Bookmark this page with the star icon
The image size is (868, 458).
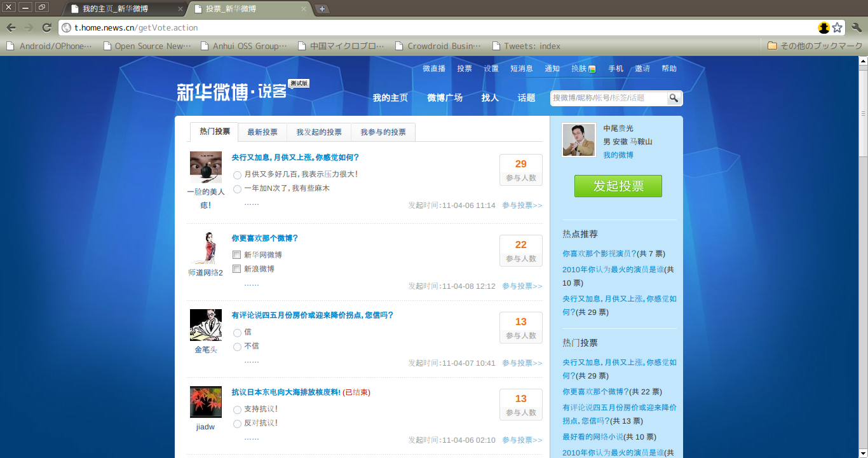837,27
